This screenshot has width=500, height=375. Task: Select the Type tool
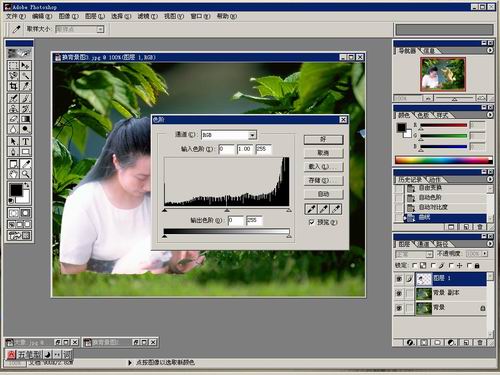click(26, 141)
